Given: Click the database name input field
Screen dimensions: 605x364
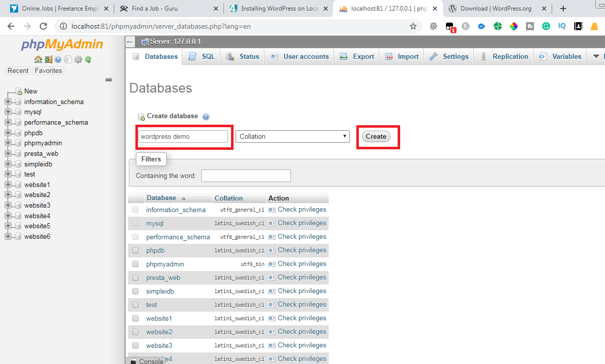Looking at the screenshot, I should pyautogui.click(x=183, y=136).
